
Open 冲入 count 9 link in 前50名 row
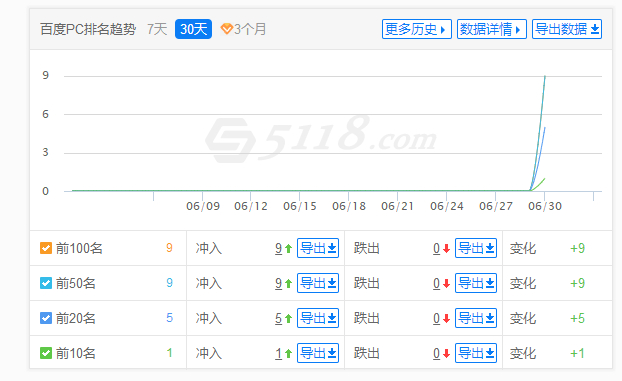point(278,283)
